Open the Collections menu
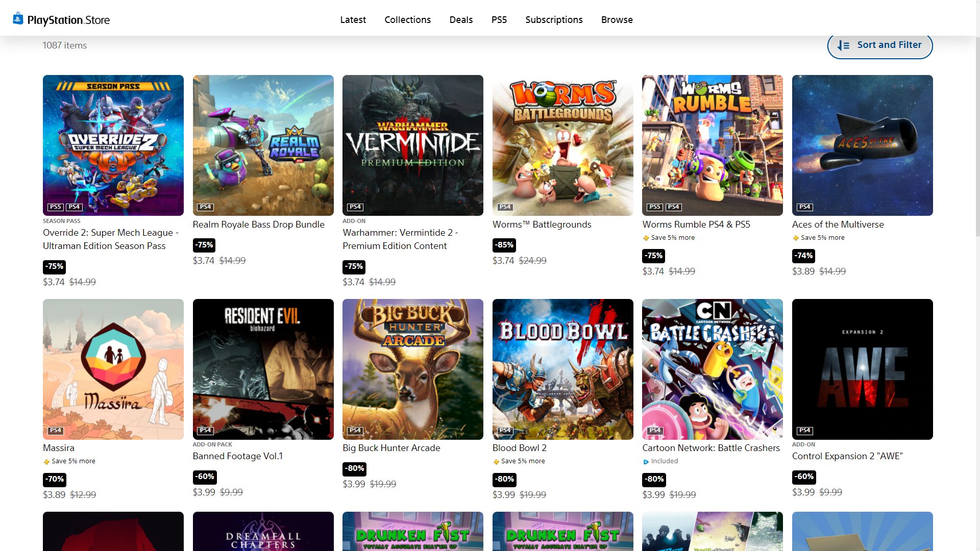The image size is (980, 551). click(407, 19)
